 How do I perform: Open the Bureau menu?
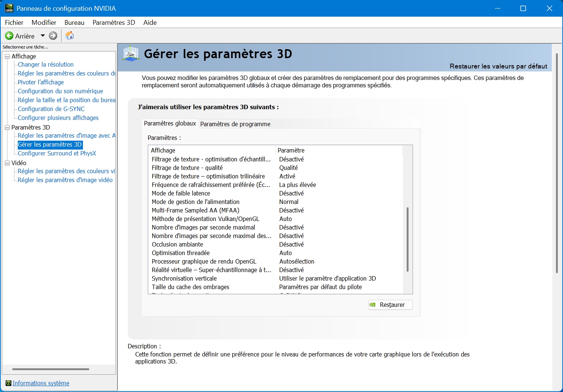(74, 23)
